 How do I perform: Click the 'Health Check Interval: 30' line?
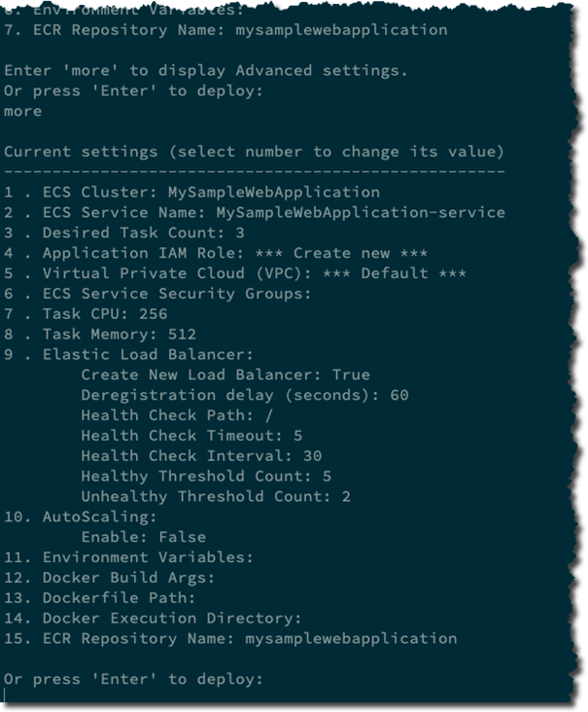(201, 455)
